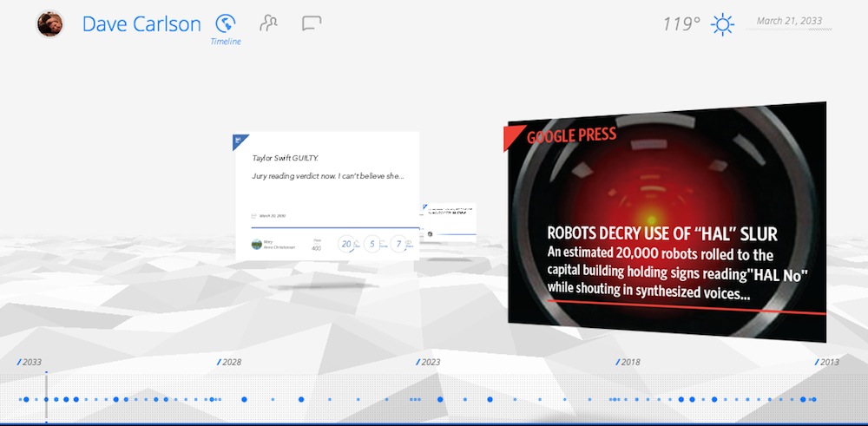The width and height of the screenshot is (868, 426).
Task: Jump to the 2013 timeline year marker
Action: [x=827, y=363]
